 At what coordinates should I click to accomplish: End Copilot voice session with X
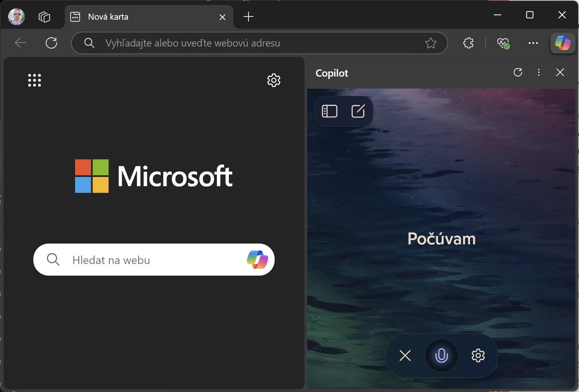click(405, 355)
